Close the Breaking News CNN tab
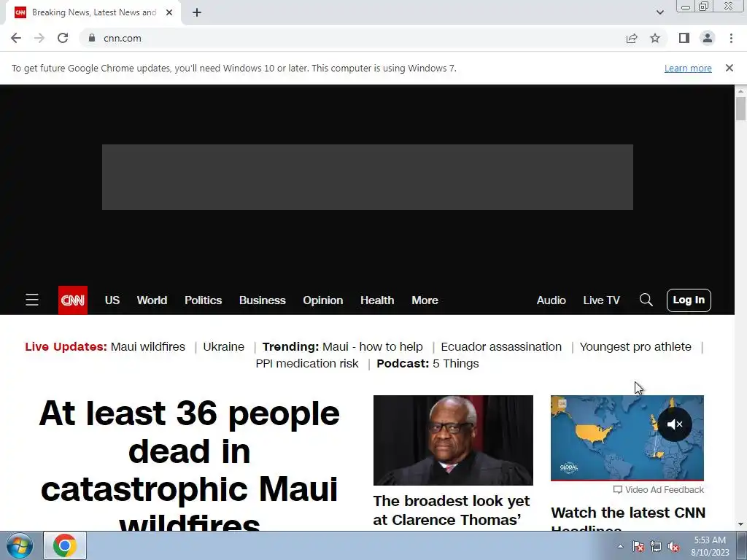The width and height of the screenshot is (747, 560). (x=169, y=13)
